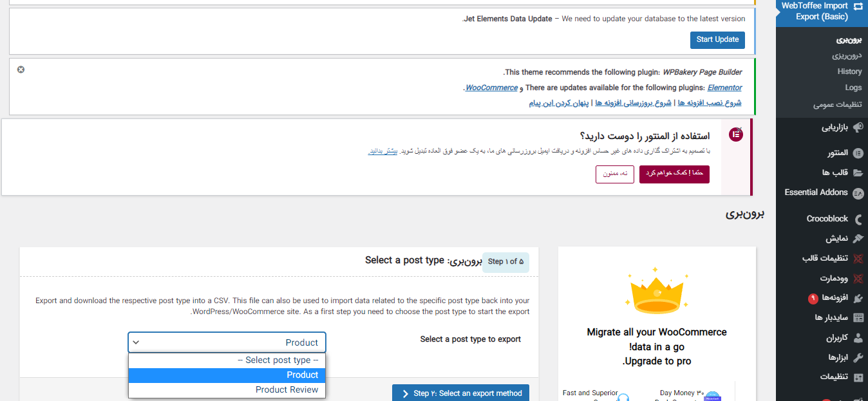Image resolution: width=868 pixels, height=401 pixels.
Task: Click the 'استفاده از المنتور را دوست دارید؟' heading
Action: pos(645,136)
